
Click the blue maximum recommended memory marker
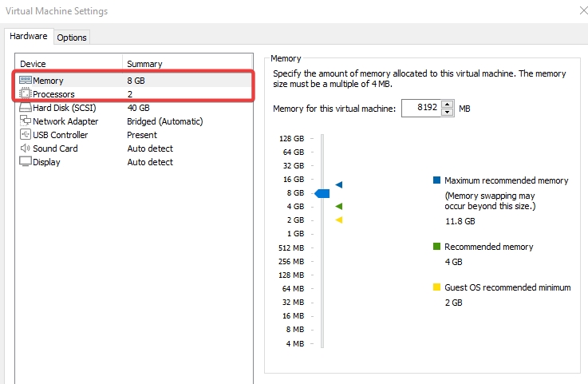point(339,184)
